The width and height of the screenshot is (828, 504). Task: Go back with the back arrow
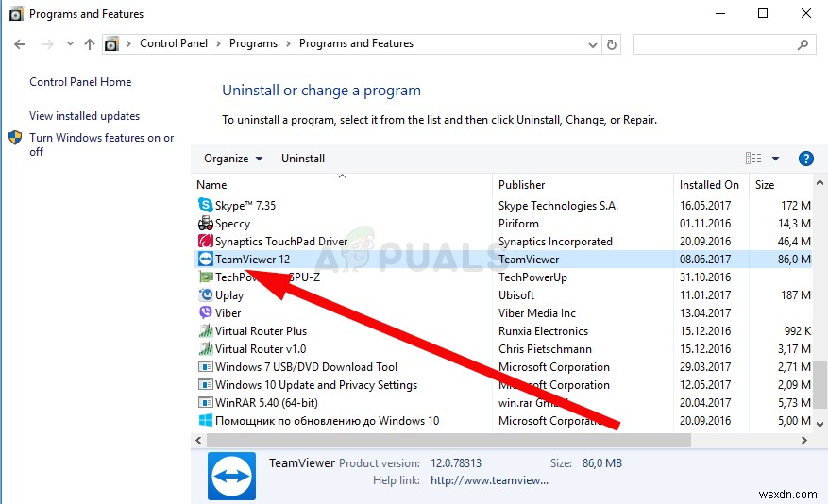[x=20, y=44]
